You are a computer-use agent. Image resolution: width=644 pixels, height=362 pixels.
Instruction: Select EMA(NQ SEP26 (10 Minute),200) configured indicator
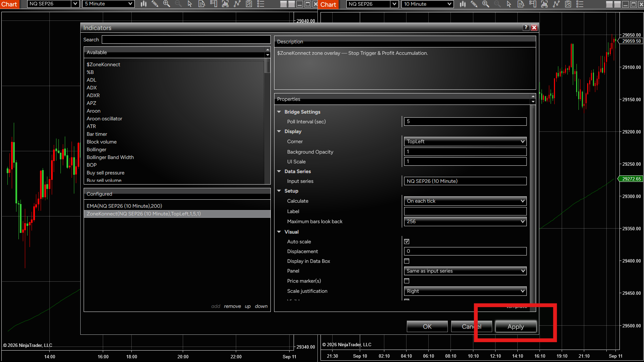pos(177,206)
